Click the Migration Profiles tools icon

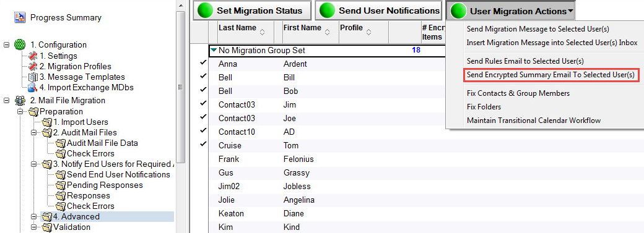(32, 67)
